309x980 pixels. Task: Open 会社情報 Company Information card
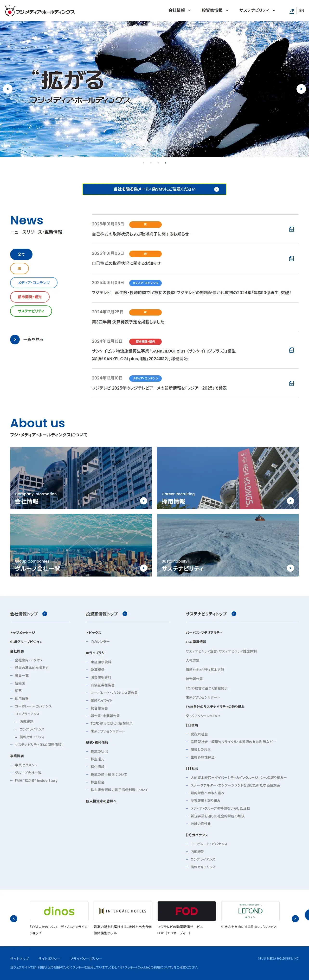pyautogui.click(x=81, y=478)
